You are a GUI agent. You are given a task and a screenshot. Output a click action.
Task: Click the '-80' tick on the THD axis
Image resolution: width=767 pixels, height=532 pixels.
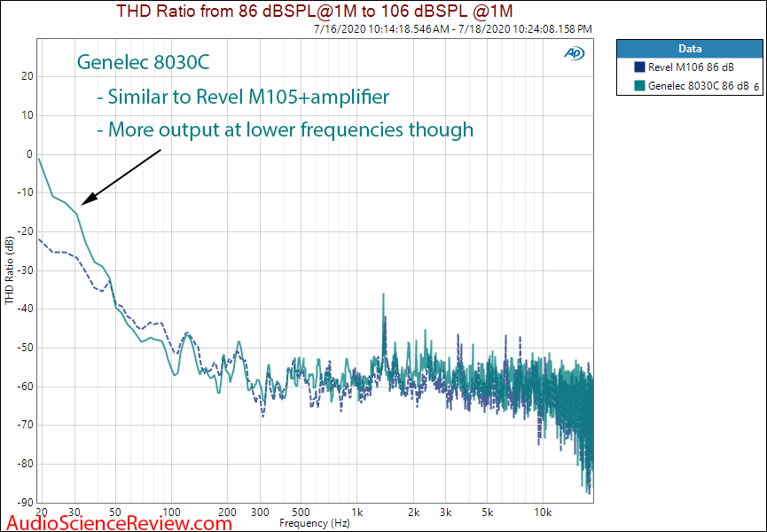(25, 464)
